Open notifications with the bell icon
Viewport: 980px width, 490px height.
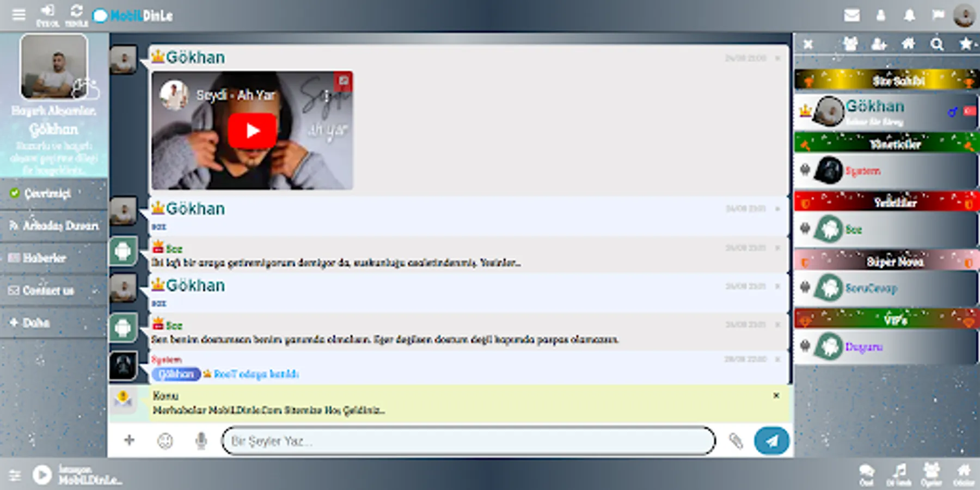[909, 15]
